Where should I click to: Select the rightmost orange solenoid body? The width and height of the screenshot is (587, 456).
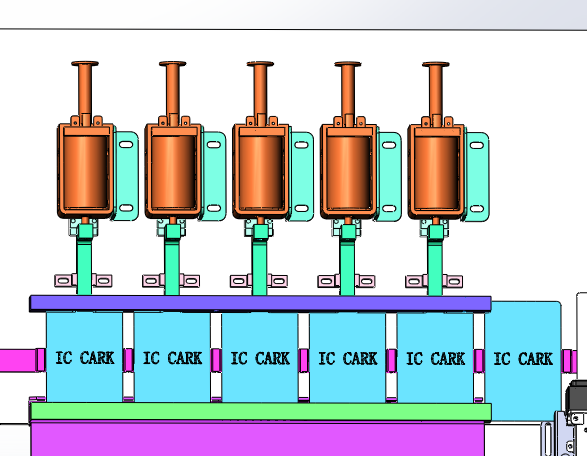(437, 171)
